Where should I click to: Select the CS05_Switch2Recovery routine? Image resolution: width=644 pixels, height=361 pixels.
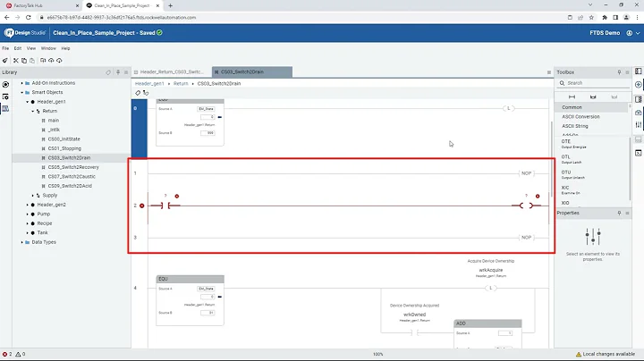coord(73,167)
